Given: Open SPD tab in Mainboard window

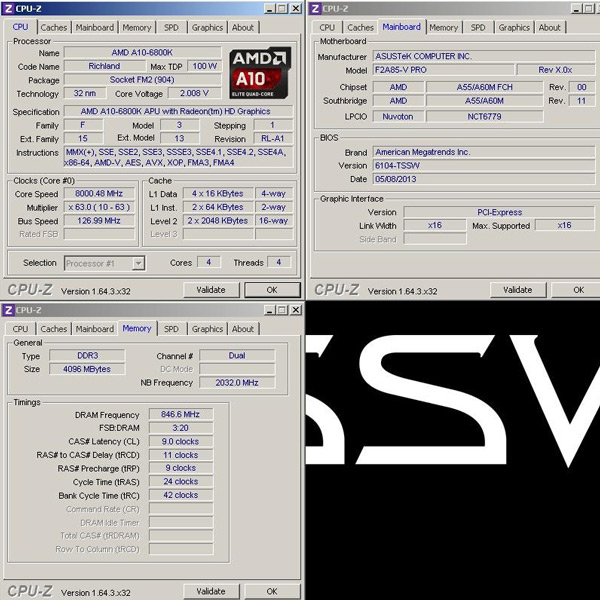Looking at the screenshot, I should [x=478, y=28].
